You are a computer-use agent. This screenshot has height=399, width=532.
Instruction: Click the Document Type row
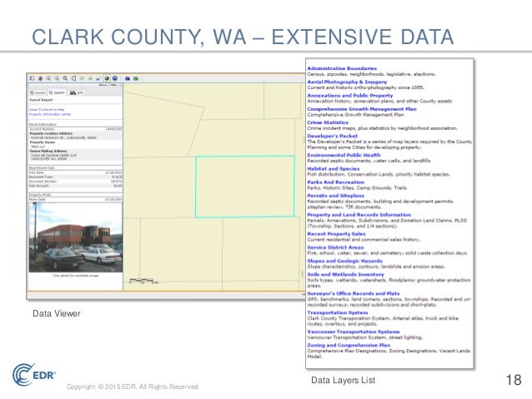[75, 177]
